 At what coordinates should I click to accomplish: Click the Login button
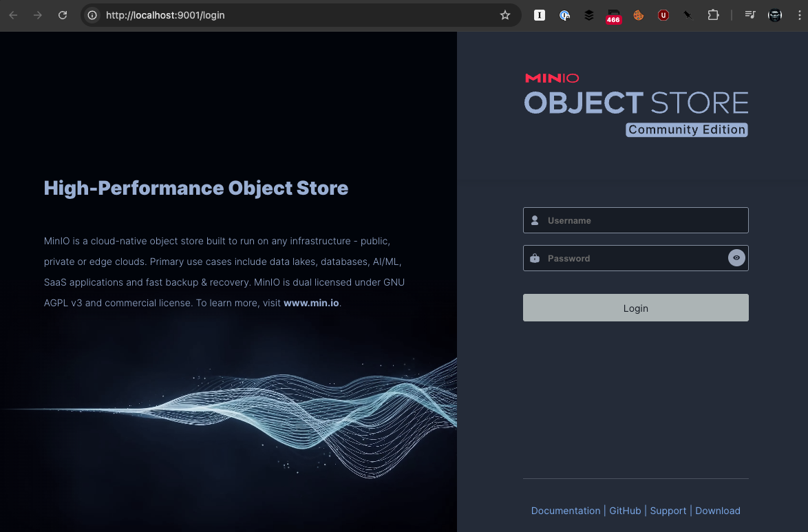635,308
